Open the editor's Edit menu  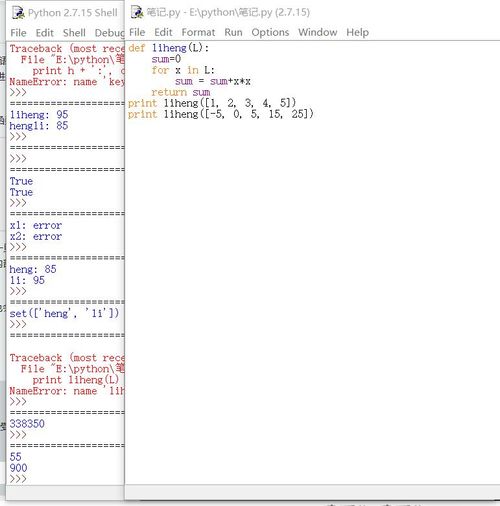[163, 32]
